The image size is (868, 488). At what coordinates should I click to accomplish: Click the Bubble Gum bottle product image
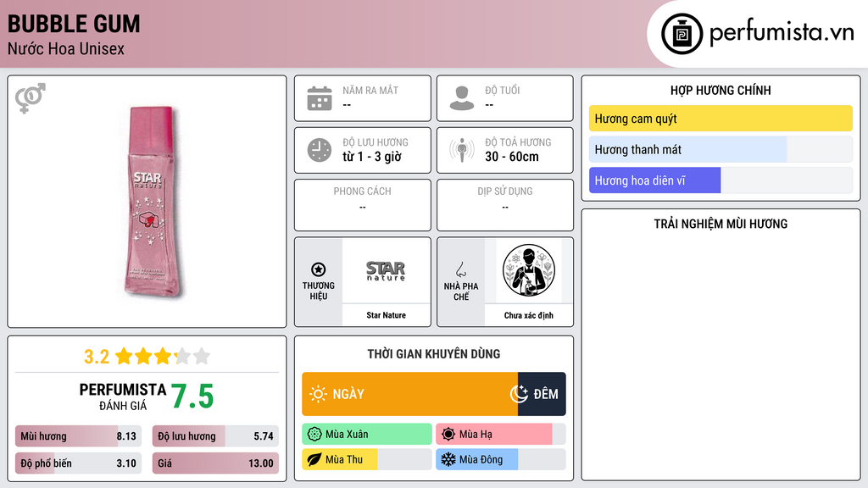click(x=153, y=202)
